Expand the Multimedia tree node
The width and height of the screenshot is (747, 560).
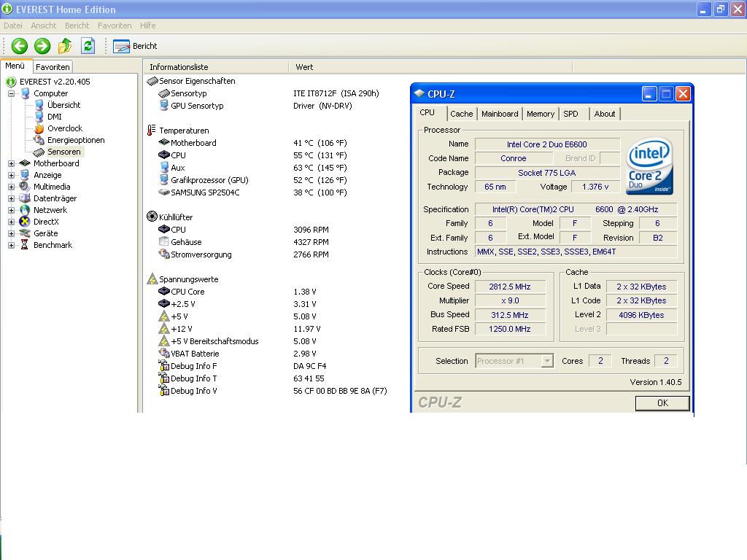pos(11,187)
